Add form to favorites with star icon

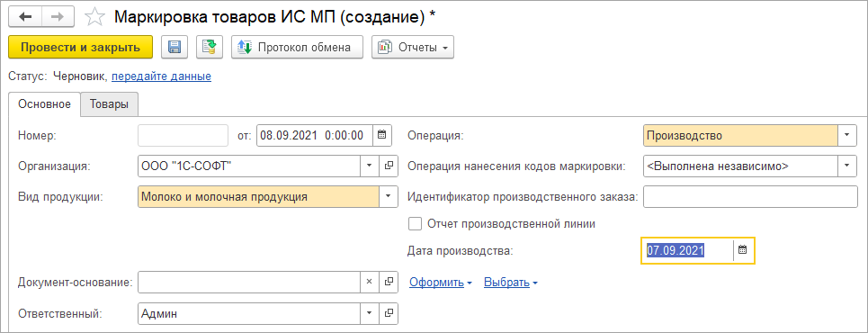[94, 17]
